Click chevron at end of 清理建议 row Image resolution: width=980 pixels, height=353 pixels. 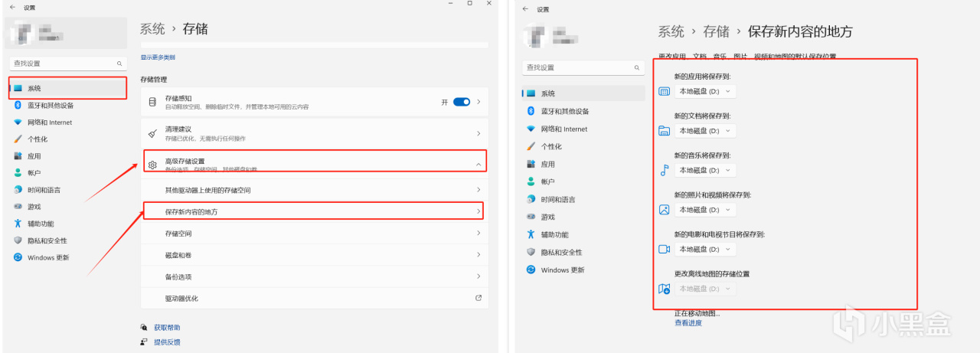click(479, 133)
